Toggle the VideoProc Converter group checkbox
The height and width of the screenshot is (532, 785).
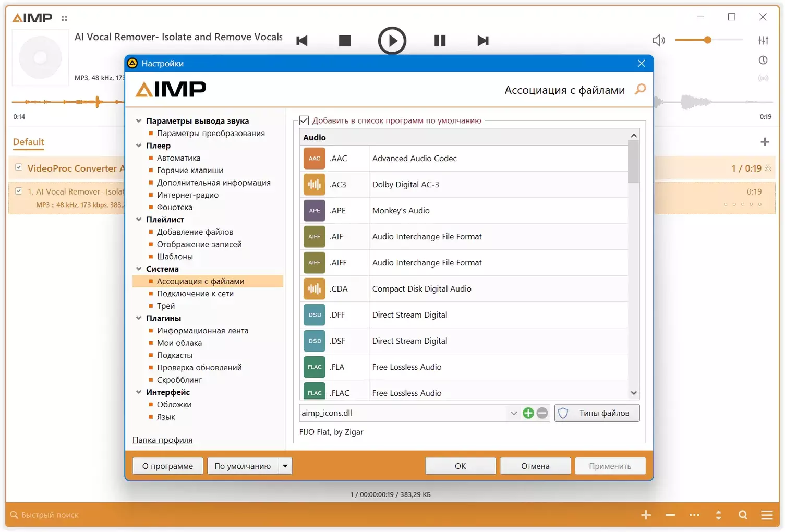click(19, 167)
